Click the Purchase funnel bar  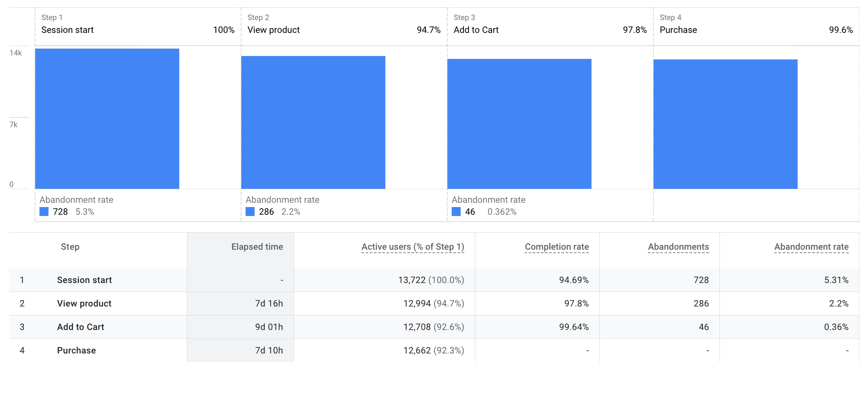[x=725, y=124]
